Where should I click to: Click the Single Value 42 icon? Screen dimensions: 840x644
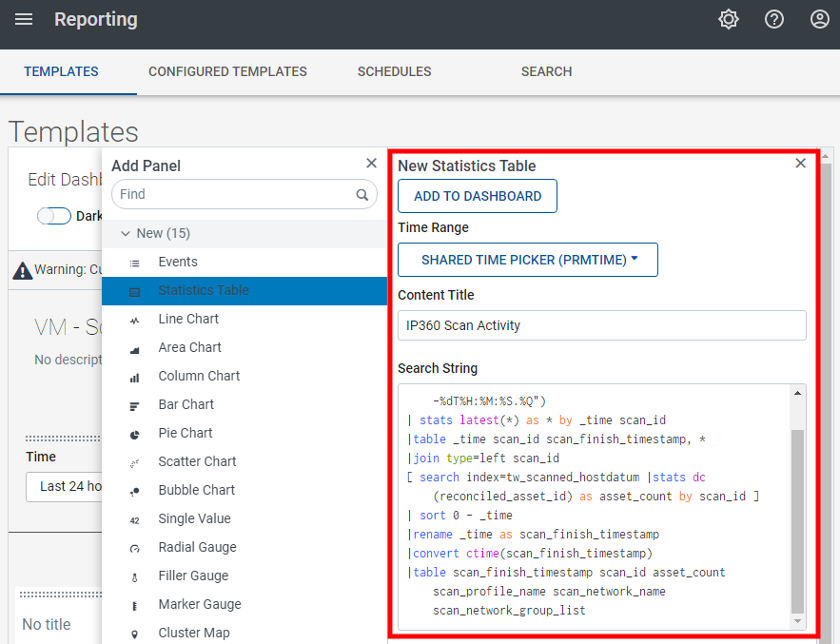[x=134, y=520]
